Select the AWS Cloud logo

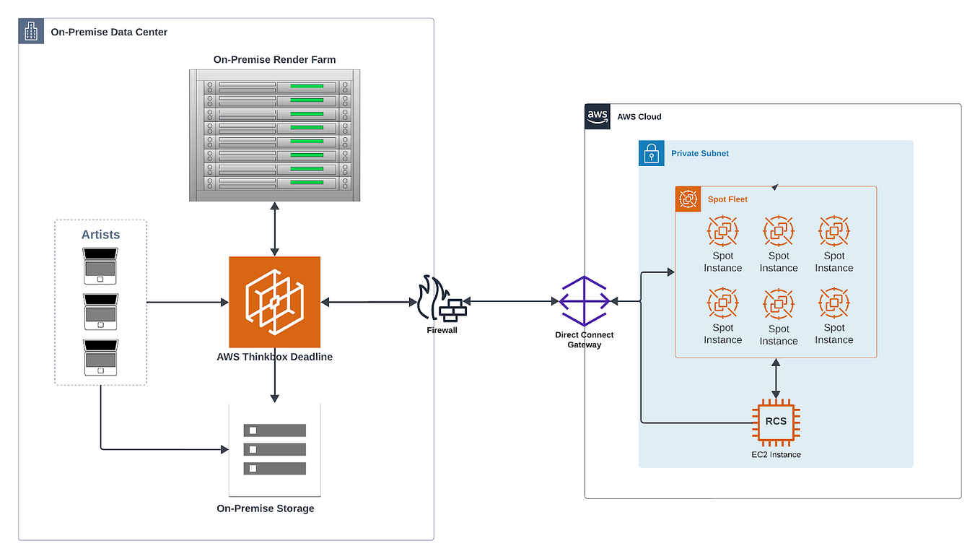tap(597, 116)
